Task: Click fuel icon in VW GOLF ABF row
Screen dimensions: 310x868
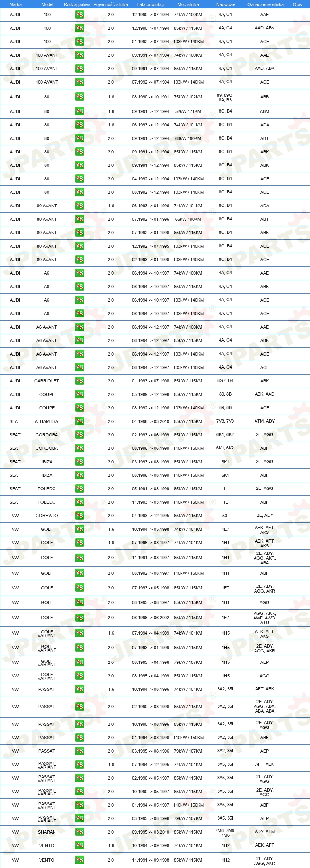Action: pos(79,573)
